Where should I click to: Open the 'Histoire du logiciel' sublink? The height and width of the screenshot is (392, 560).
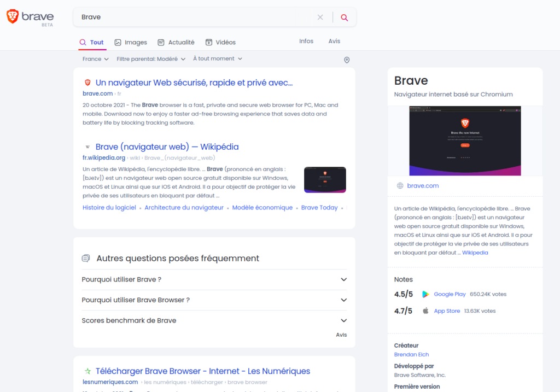pos(109,207)
